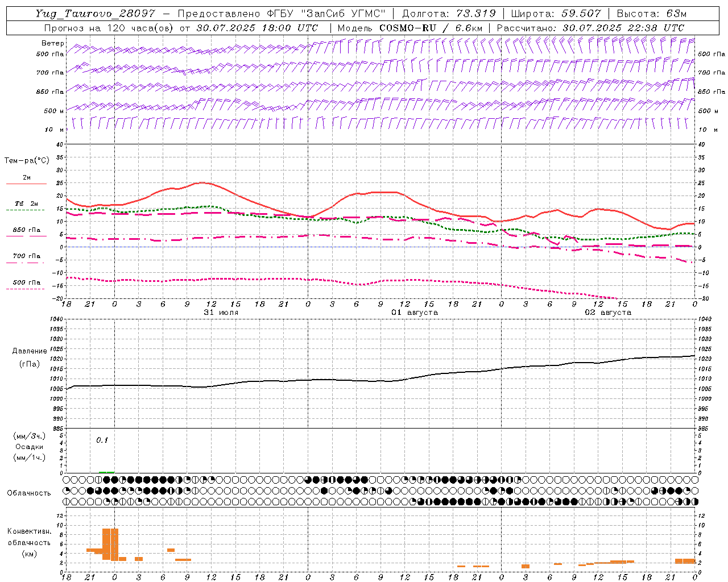Click the "(мм/1ч.)" precipitation unit label
Screen dimensions: 728x582
[x=29, y=458]
